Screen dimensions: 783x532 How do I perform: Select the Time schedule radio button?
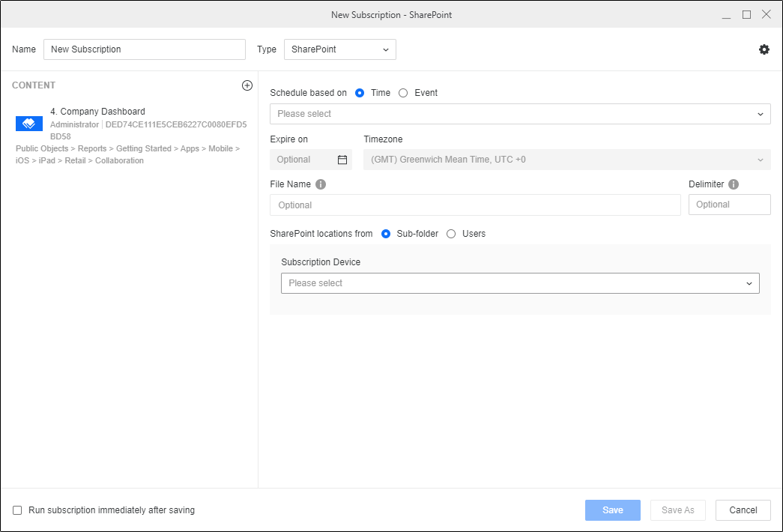point(360,93)
